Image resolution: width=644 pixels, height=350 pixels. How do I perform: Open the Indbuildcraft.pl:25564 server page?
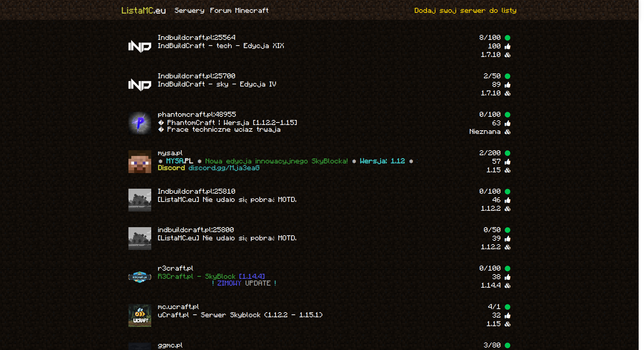click(196, 37)
